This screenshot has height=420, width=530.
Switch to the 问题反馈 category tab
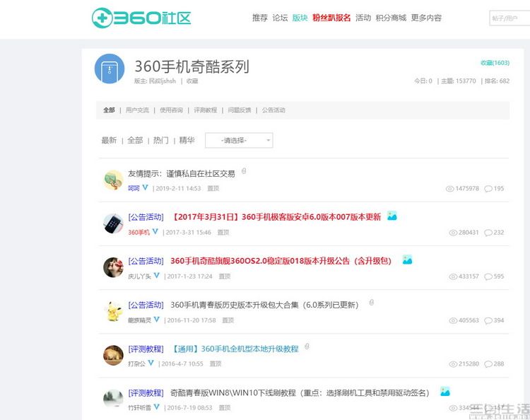pos(240,110)
